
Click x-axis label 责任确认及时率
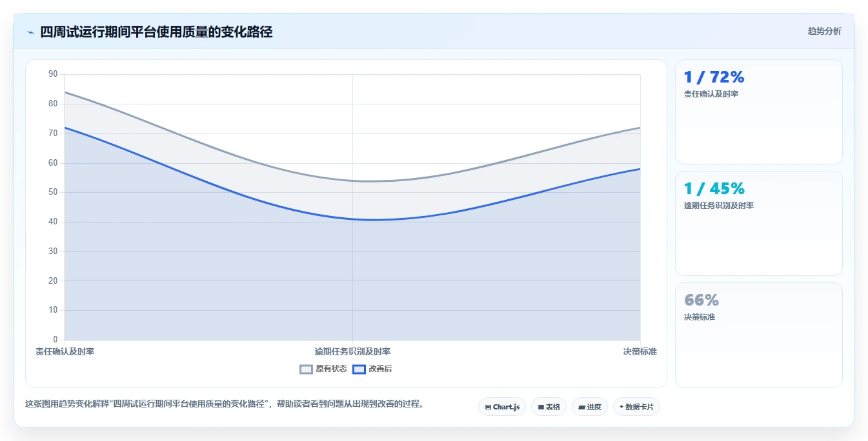coord(65,351)
